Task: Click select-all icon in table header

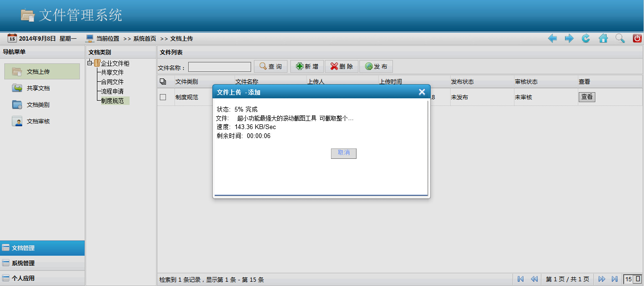Action: tap(163, 82)
